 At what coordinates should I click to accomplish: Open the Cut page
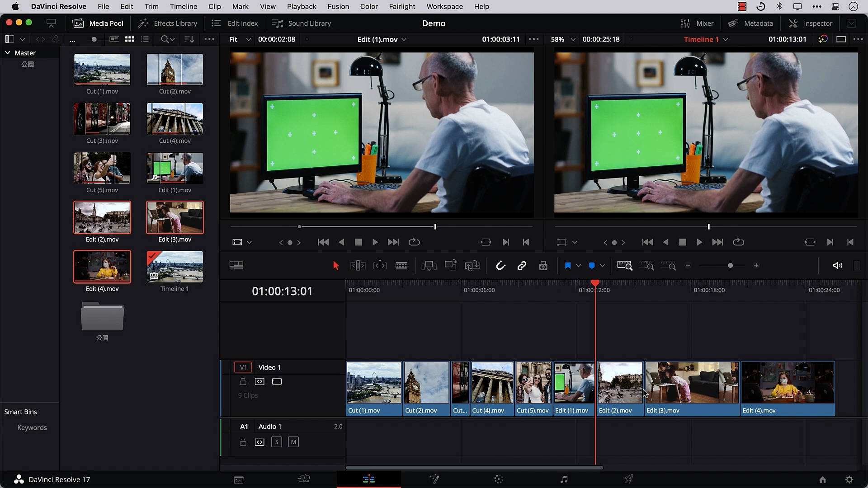(x=304, y=479)
